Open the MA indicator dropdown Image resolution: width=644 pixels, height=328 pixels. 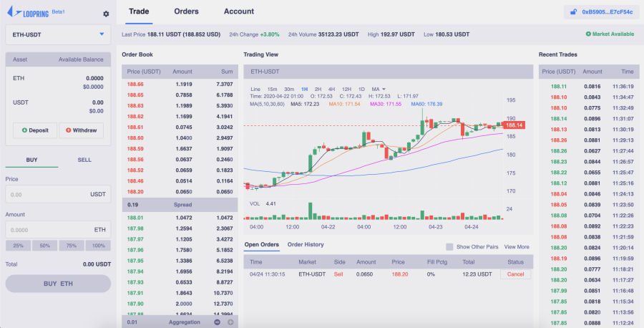point(379,90)
